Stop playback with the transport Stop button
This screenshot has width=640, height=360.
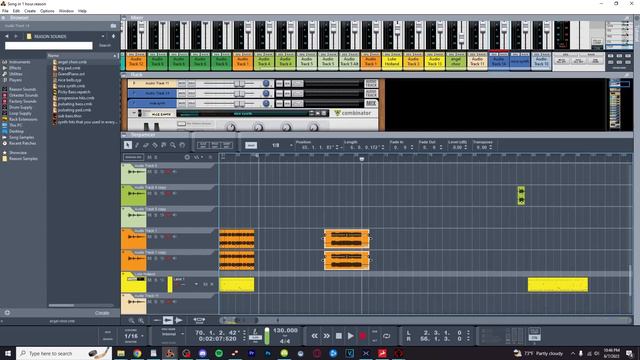point(338,336)
